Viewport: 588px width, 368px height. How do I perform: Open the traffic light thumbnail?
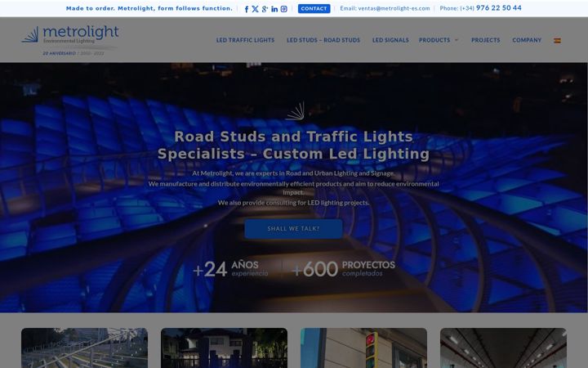coord(363,348)
